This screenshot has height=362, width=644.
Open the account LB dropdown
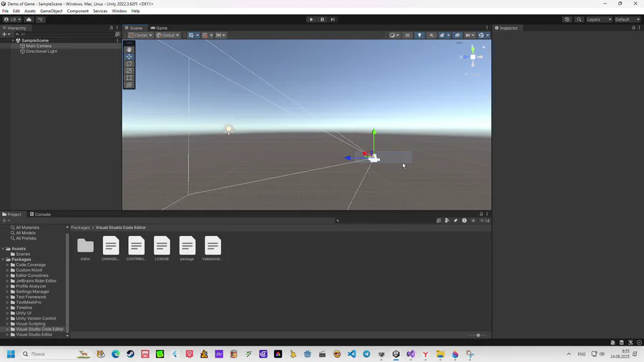pyautogui.click(x=12, y=19)
